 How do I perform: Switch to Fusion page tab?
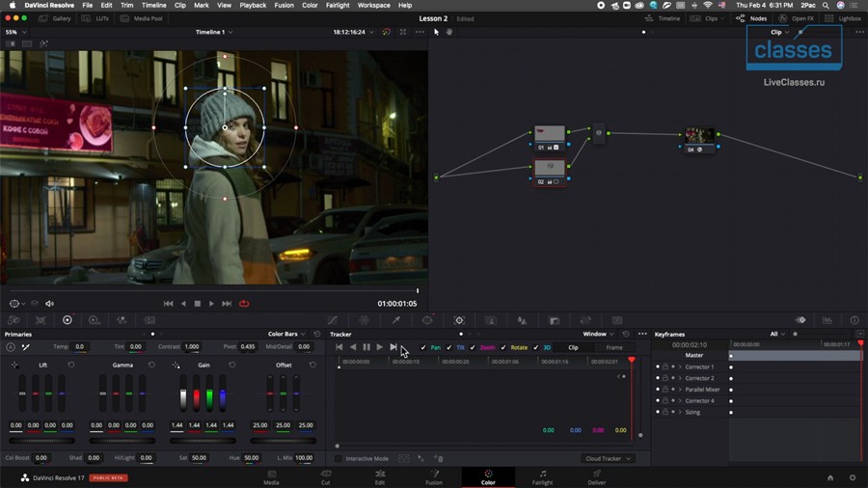[x=434, y=477]
